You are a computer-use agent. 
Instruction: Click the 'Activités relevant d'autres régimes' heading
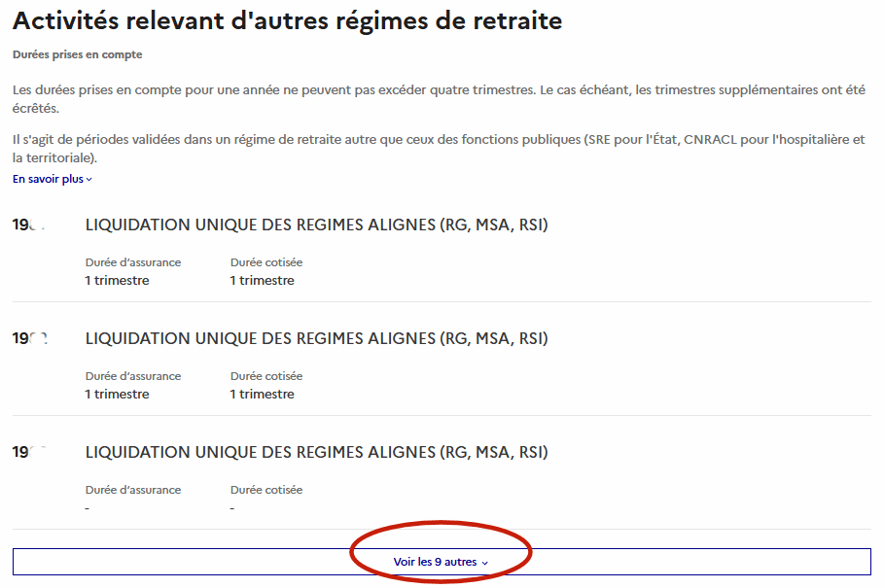pos(287,20)
